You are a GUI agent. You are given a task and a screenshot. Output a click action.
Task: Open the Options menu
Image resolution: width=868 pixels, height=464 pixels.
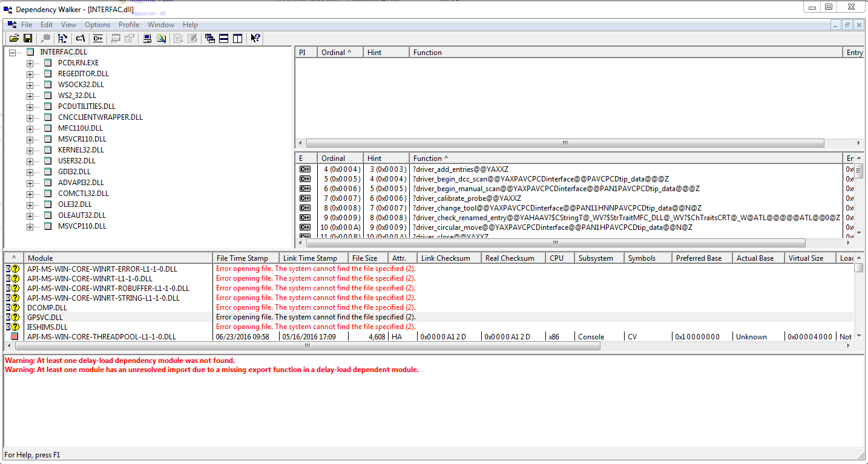pyautogui.click(x=97, y=25)
